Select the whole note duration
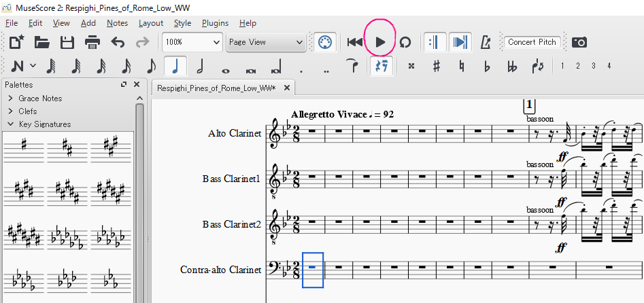Image resolution: width=644 pixels, height=303 pixels. tap(225, 70)
